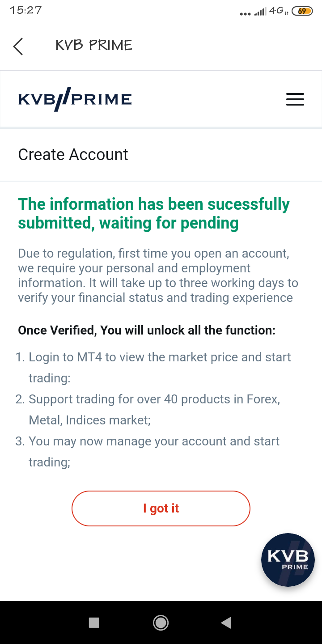Open the floating KVB Prime chat bubble

pyautogui.click(x=288, y=560)
